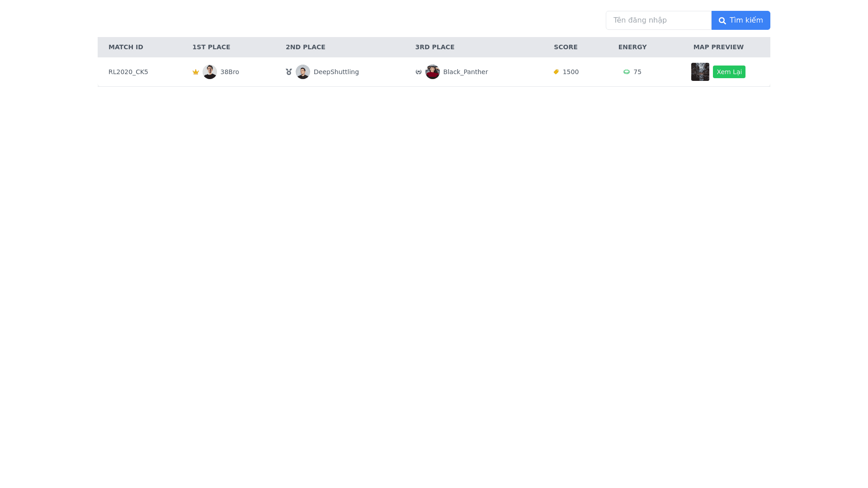The image size is (868, 488).
Task: Focus the Tên đăng nhập search field
Action: pos(658,20)
